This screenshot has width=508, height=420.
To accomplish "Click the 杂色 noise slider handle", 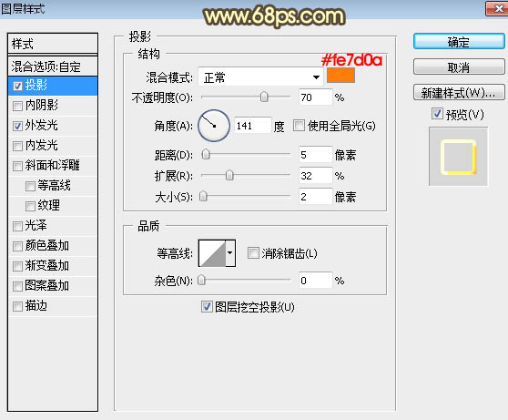I will (201, 280).
